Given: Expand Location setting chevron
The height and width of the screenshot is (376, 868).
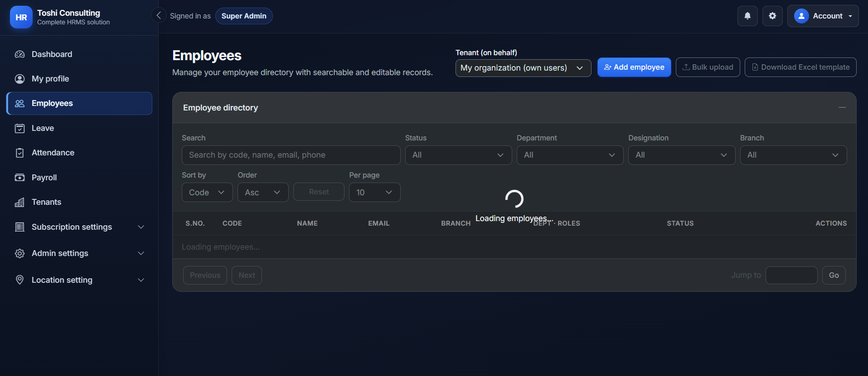Looking at the screenshot, I should pyautogui.click(x=141, y=280).
